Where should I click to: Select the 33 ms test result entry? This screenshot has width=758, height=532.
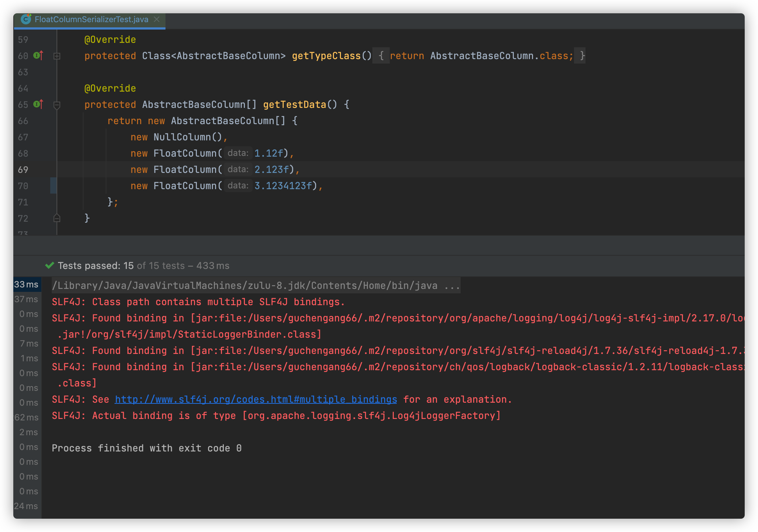click(x=27, y=284)
